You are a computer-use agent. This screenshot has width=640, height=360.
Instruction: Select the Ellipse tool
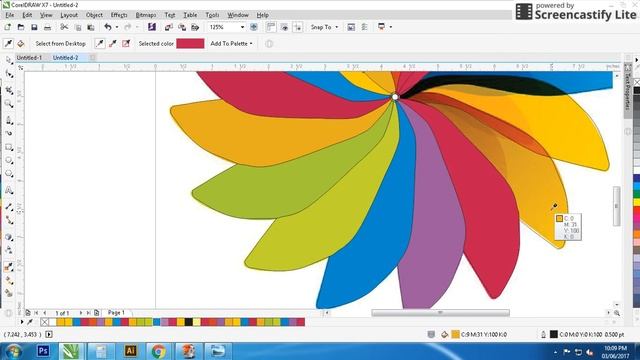pos(9,160)
